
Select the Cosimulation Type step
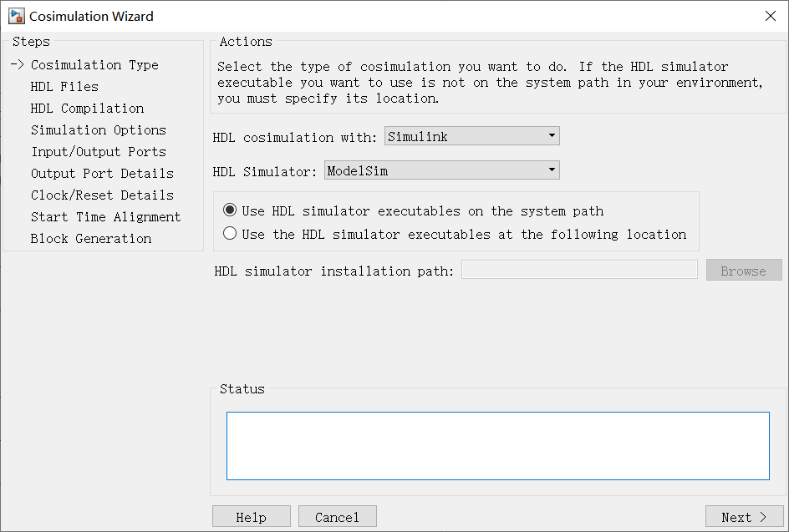94,65
